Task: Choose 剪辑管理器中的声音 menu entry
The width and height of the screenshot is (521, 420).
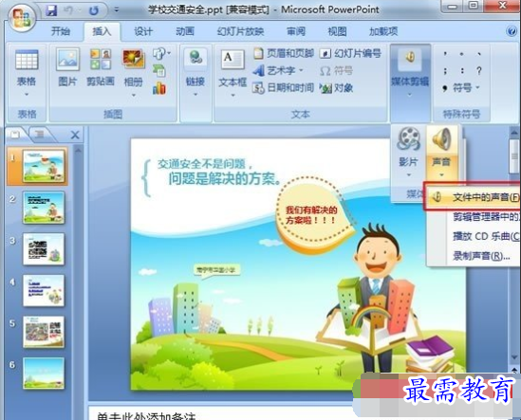Action: pyautogui.click(x=474, y=217)
